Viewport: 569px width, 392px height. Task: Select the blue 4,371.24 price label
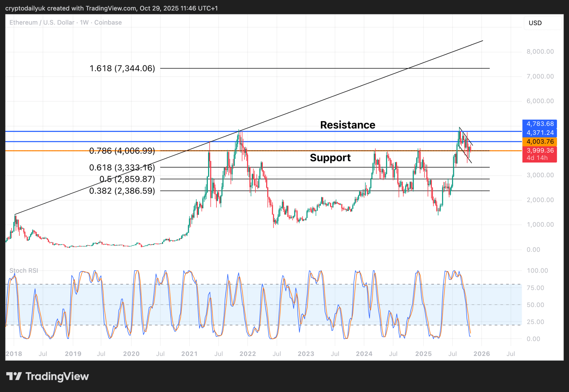[540, 133]
